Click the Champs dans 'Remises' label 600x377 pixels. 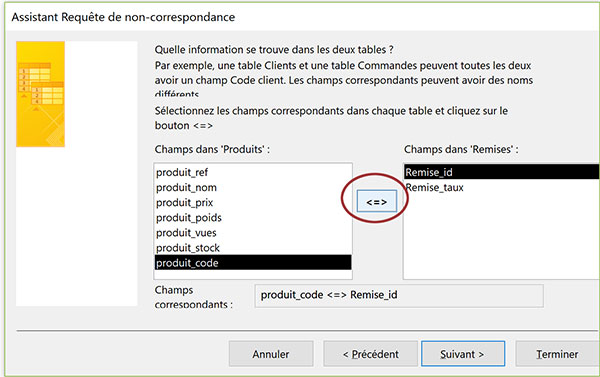(461, 149)
